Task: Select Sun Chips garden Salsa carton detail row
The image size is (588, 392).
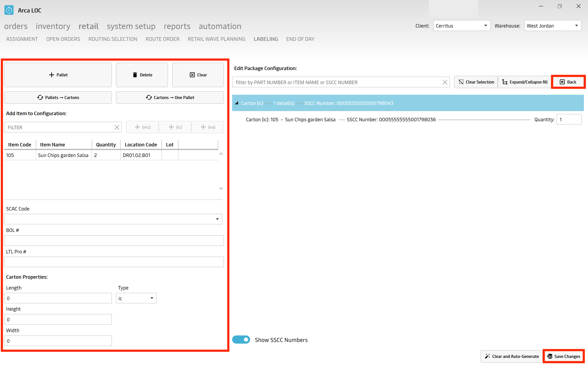Action: click(x=408, y=119)
